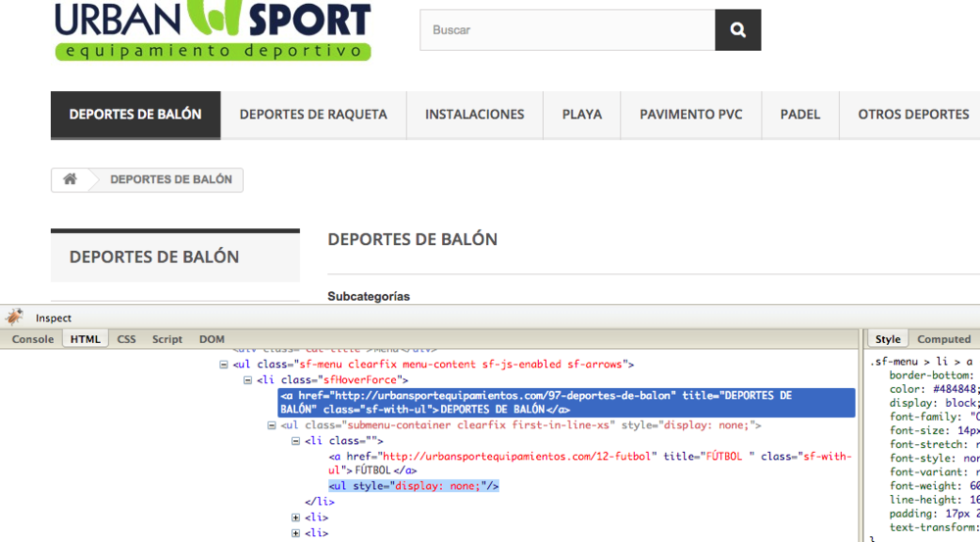Click the search magnifier button
The image size is (980, 542).
click(x=738, y=29)
